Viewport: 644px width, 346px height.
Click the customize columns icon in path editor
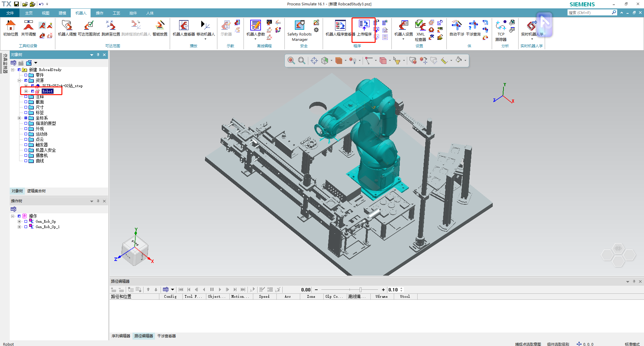166,289
